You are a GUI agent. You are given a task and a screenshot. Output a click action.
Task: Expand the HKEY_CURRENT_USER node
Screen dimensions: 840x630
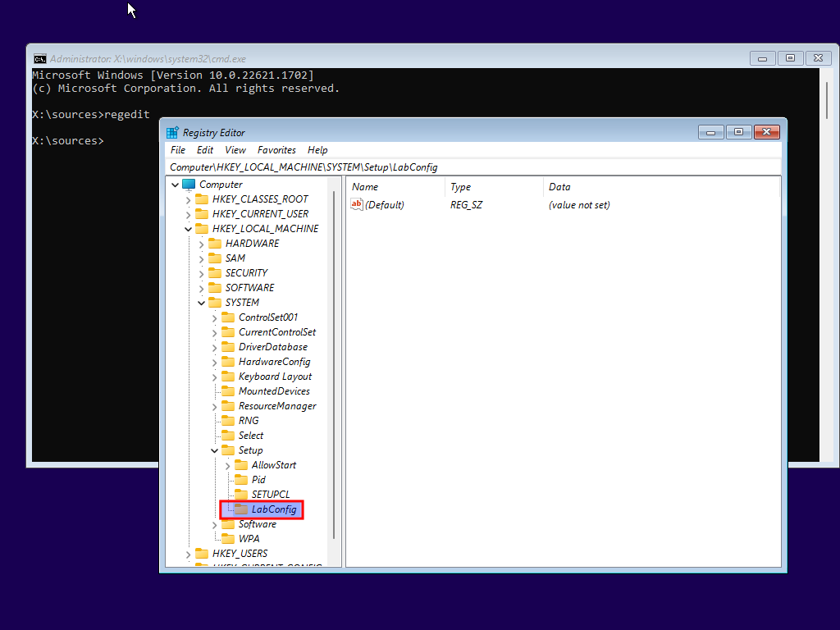[188, 215]
